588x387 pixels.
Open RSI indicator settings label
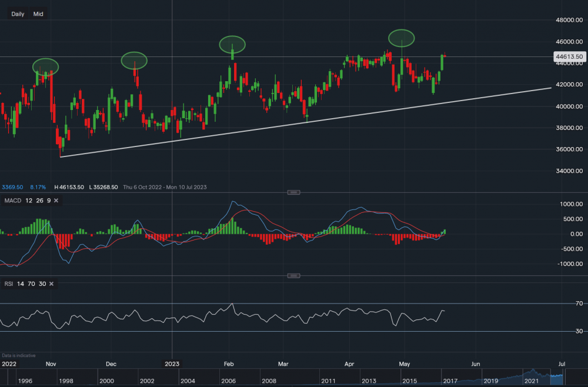tap(8, 284)
